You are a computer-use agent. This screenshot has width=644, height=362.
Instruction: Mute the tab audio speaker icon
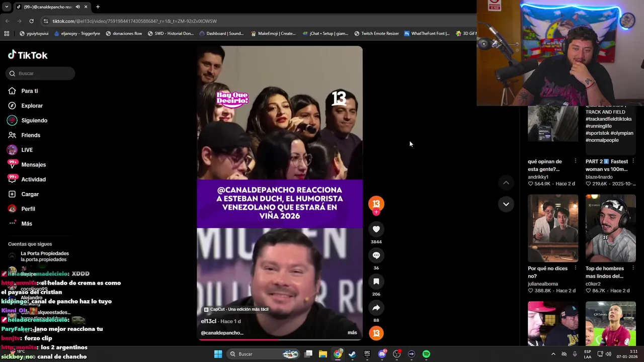click(x=77, y=7)
